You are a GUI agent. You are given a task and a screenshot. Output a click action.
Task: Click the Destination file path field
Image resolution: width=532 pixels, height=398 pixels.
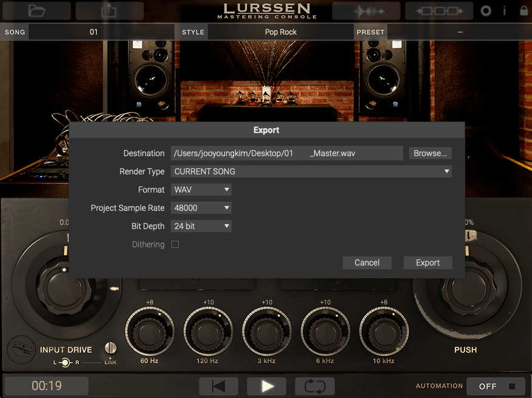[286, 153]
